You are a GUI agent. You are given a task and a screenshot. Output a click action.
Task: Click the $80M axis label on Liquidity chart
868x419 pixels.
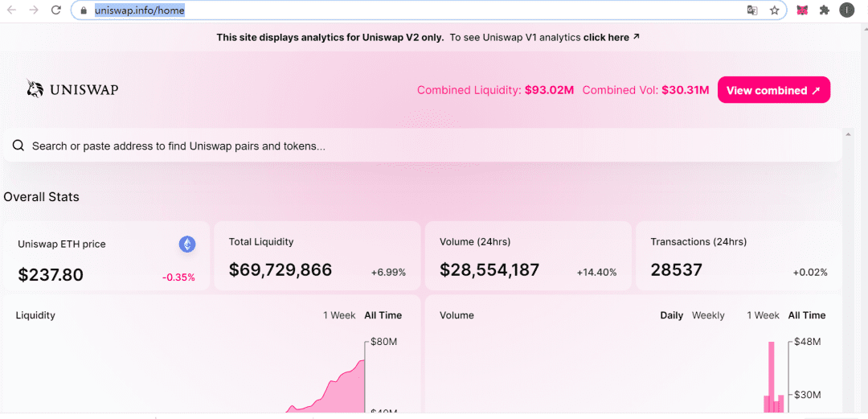[x=383, y=342]
